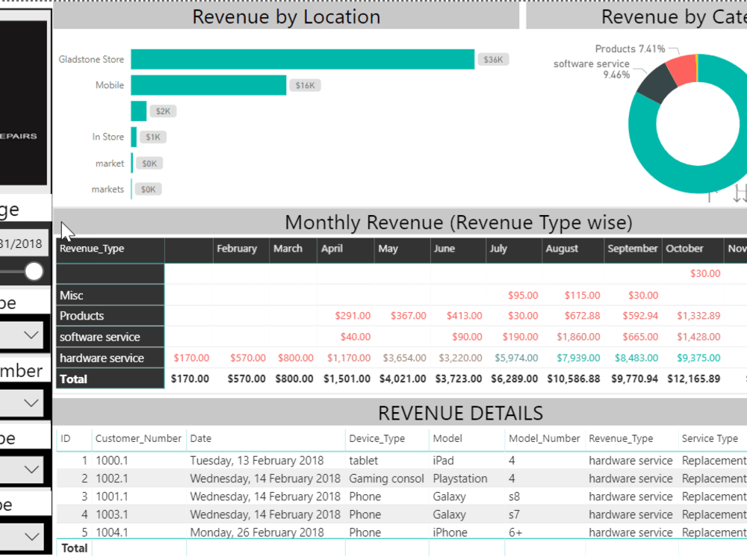The width and height of the screenshot is (747, 560).
Task: Select the hardware service row in the matrix
Action: pyautogui.click(x=93, y=358)
